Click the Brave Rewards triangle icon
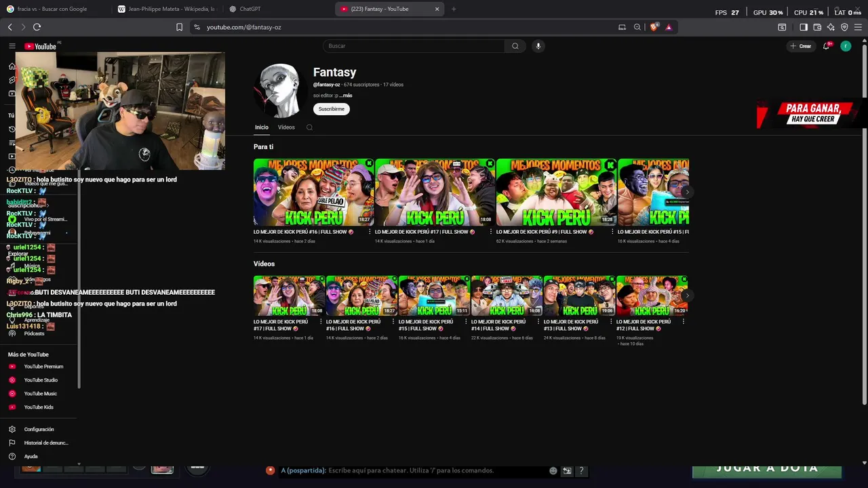The width and height of the screenshot is (868, 488). tap(669, 27)
